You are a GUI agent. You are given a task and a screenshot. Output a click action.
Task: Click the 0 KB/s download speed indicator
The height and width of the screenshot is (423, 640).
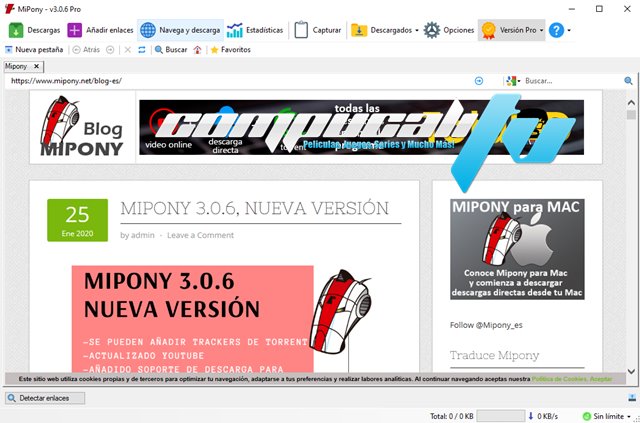(542, 416)
